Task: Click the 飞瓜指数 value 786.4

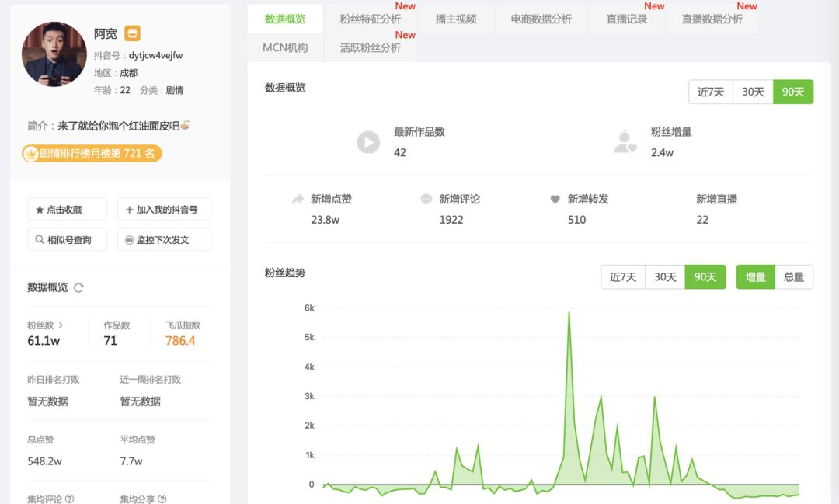Action: click(x=180, y=341)
